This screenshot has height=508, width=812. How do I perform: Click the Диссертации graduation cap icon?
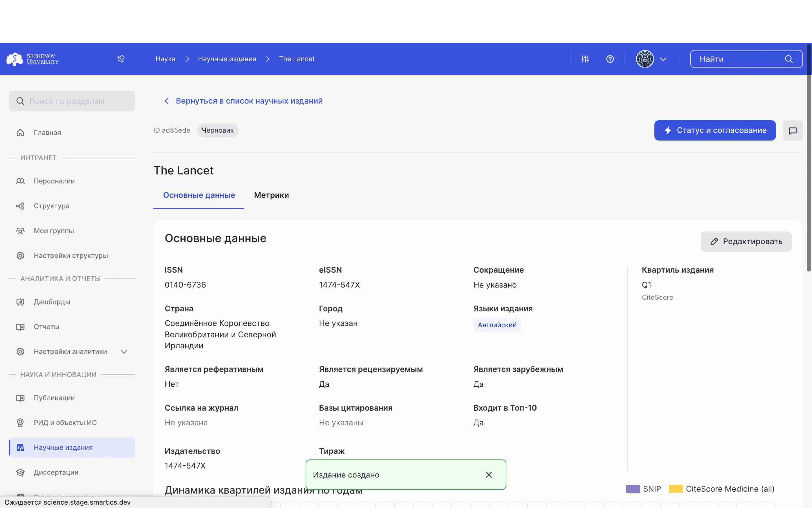pos(20,472)
